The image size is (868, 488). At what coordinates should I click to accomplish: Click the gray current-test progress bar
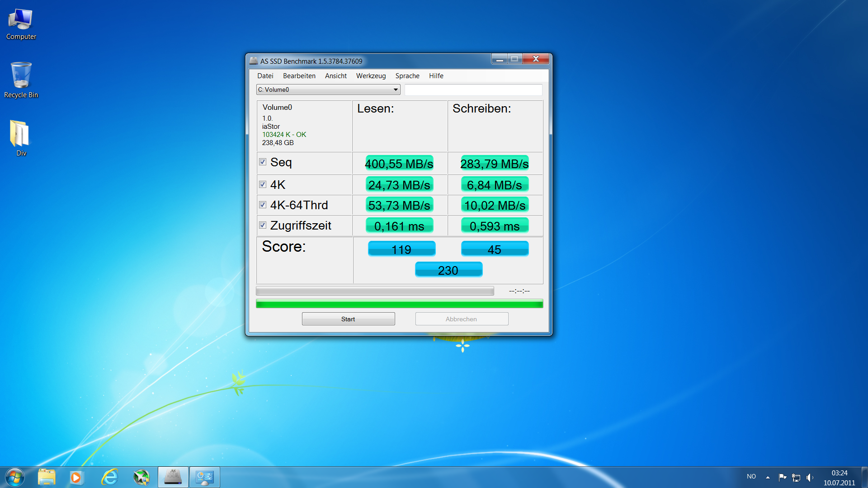pos(375,291)
